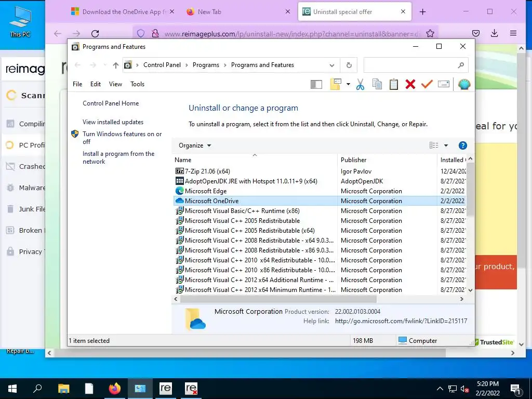Click the help link URL in details pane
The height and width of the screenshot is (399, 532).
(x=401, y=321)
